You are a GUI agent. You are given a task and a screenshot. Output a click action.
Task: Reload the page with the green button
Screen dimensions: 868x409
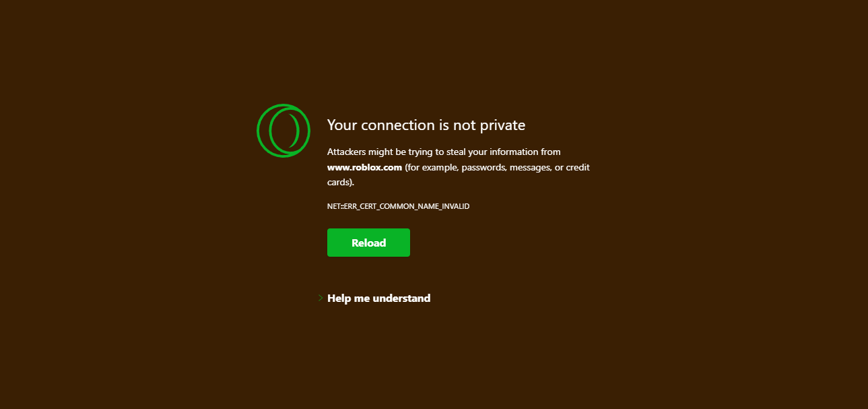point(368,243)
